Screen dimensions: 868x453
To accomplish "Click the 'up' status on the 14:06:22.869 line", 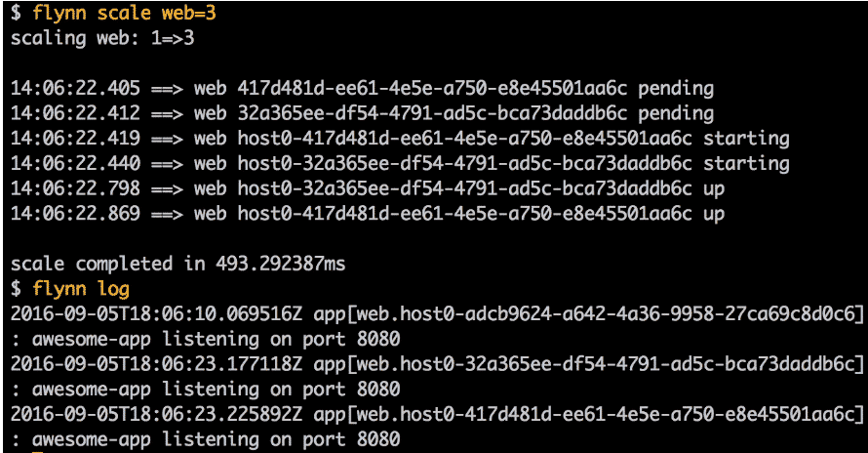I will point(714,214).
